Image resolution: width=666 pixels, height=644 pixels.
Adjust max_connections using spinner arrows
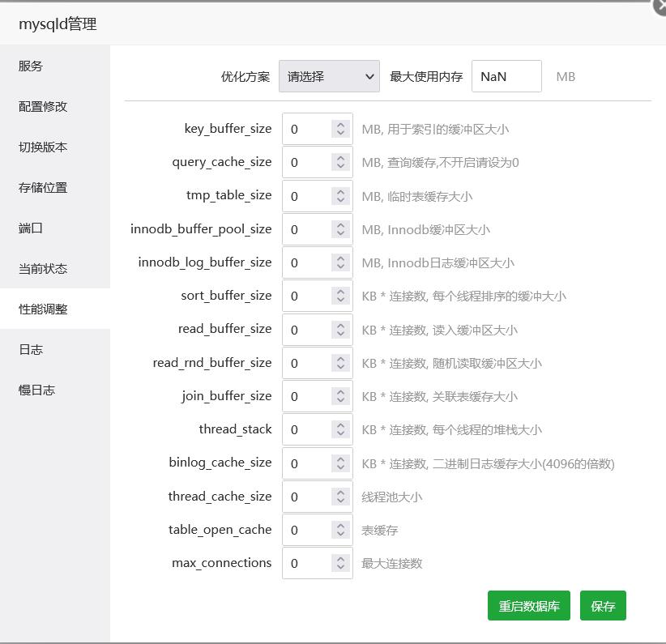340,563
